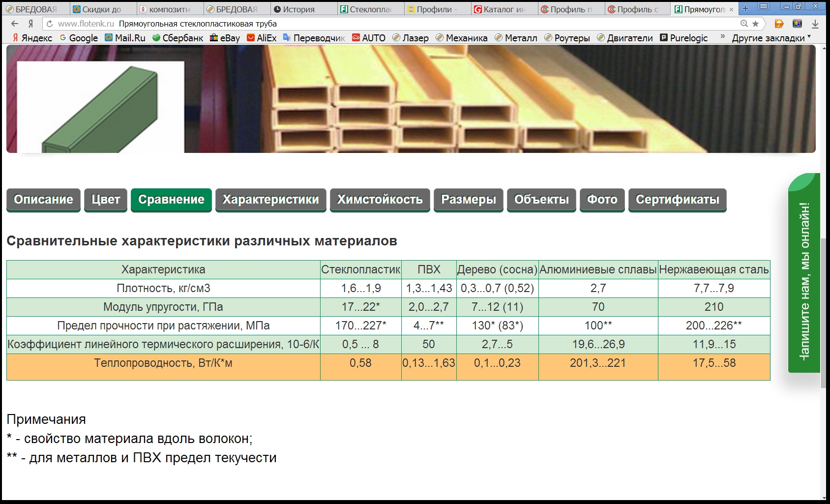Click the ПВХ column header
Image resolution: width=830 pixels, height=504 pixels.
point(429,269)
